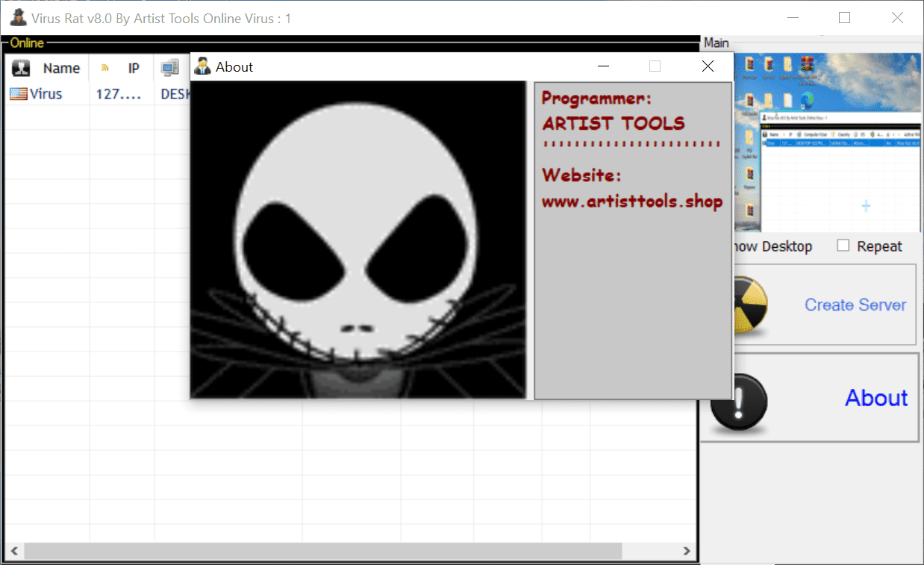The width and height of the screenshot is (924, 565).
Task: Click the Main panel label
Action: tap(717, 43)
